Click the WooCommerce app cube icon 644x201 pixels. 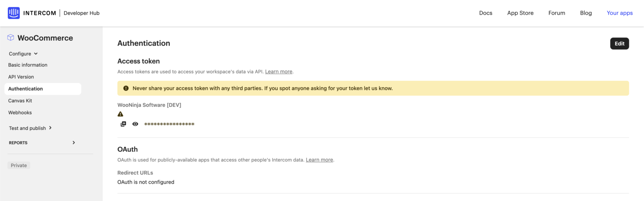(11, 38)
